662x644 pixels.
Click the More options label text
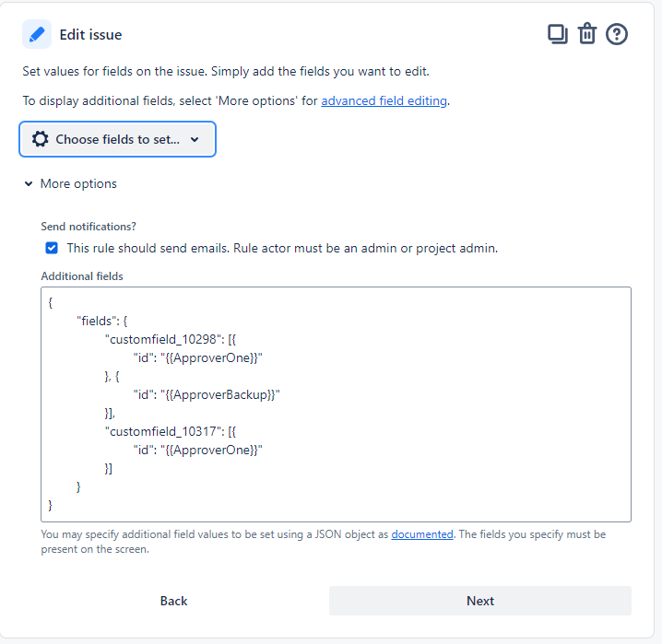point(78,184)
